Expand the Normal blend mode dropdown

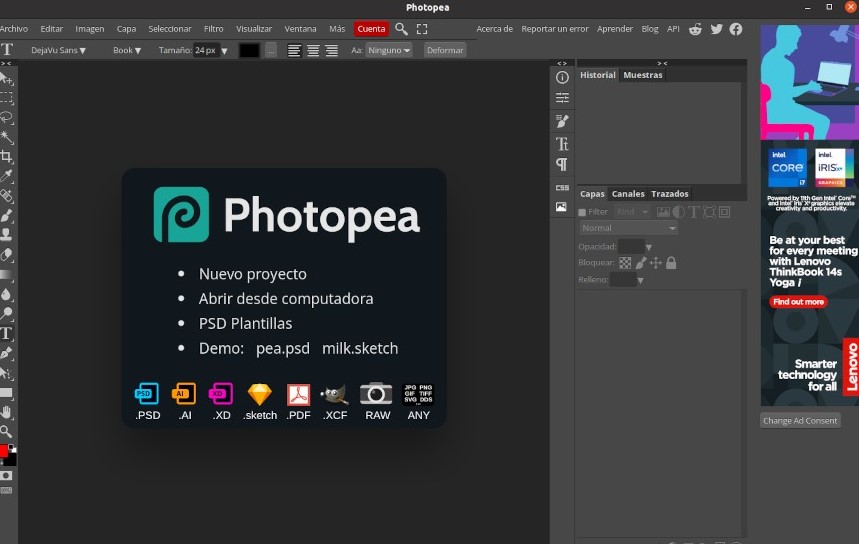coord(628,228)
